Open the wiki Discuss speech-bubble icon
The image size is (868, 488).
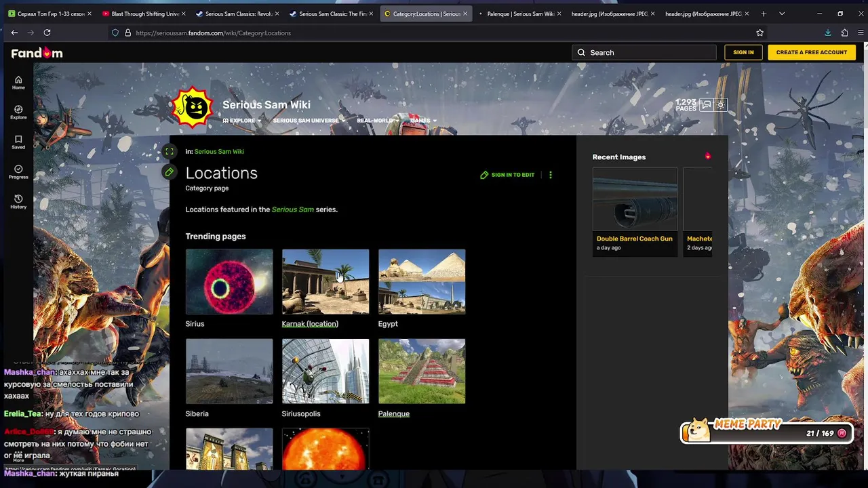pos(707,104)
